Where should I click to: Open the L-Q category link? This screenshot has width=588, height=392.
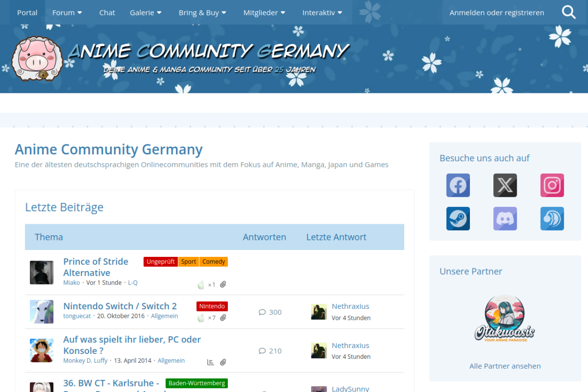[133, 283]
